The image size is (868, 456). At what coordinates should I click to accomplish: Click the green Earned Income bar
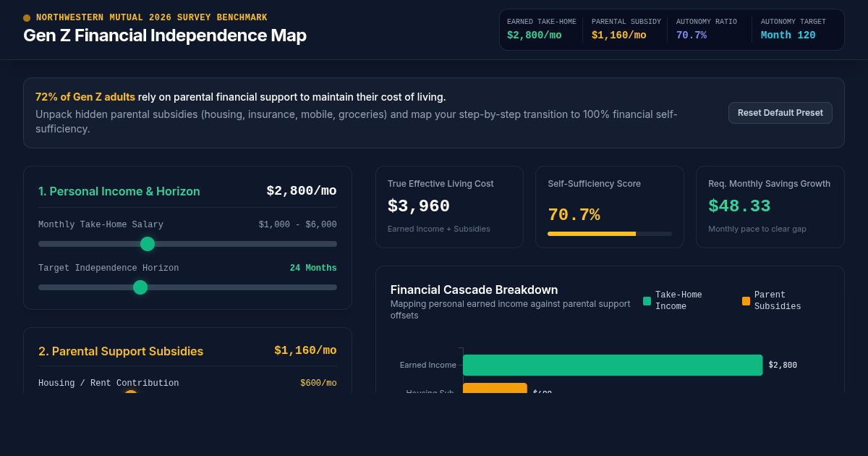[x=613, y=365]
